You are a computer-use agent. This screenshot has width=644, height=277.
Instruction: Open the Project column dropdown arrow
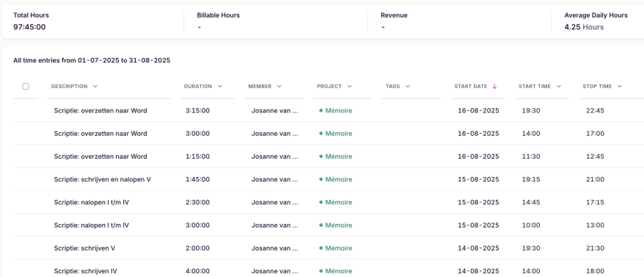tap(350, 87)
